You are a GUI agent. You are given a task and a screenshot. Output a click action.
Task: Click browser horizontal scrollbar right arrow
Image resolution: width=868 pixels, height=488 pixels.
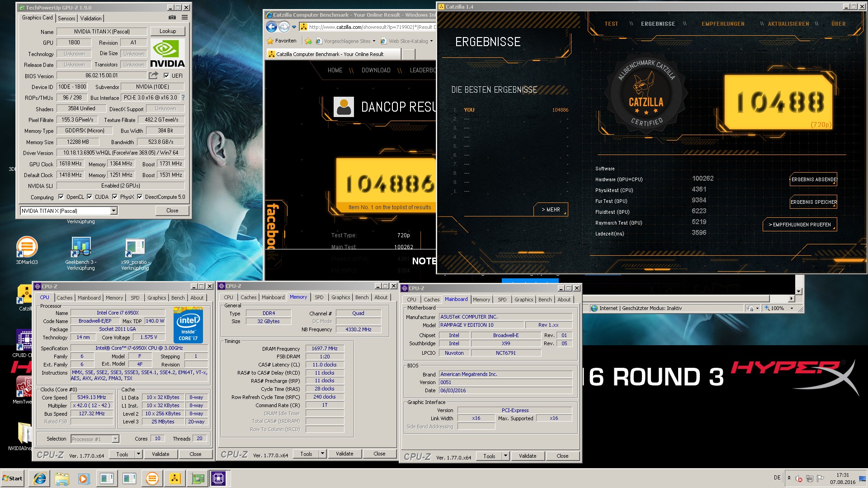point(791,298)
